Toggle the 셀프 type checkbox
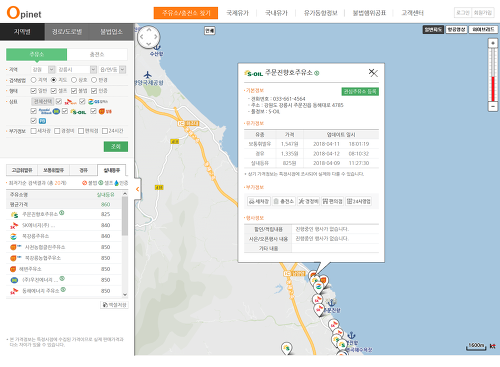 click(x=54, y=91)
